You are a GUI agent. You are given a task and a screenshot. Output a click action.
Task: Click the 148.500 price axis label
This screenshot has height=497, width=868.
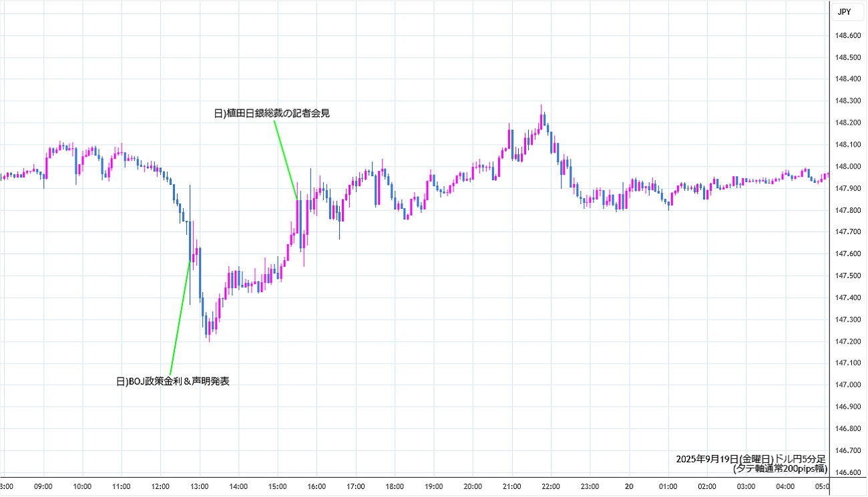coord(848,57)
